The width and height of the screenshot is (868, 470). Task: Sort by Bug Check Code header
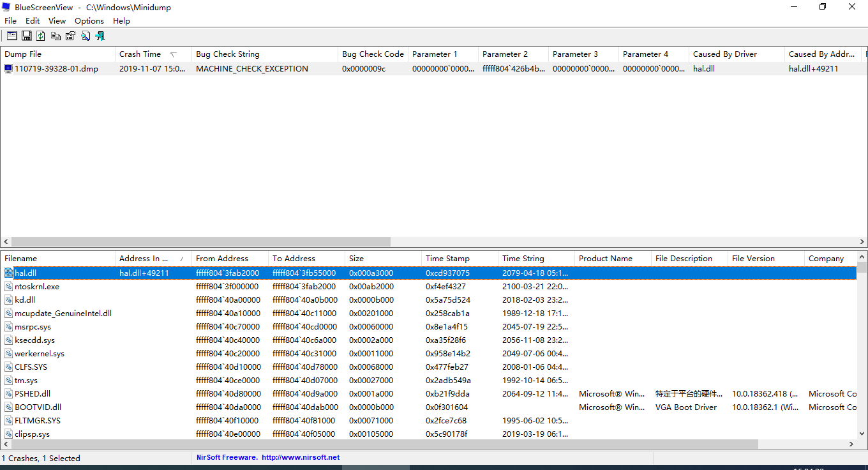tap(373, 54)
